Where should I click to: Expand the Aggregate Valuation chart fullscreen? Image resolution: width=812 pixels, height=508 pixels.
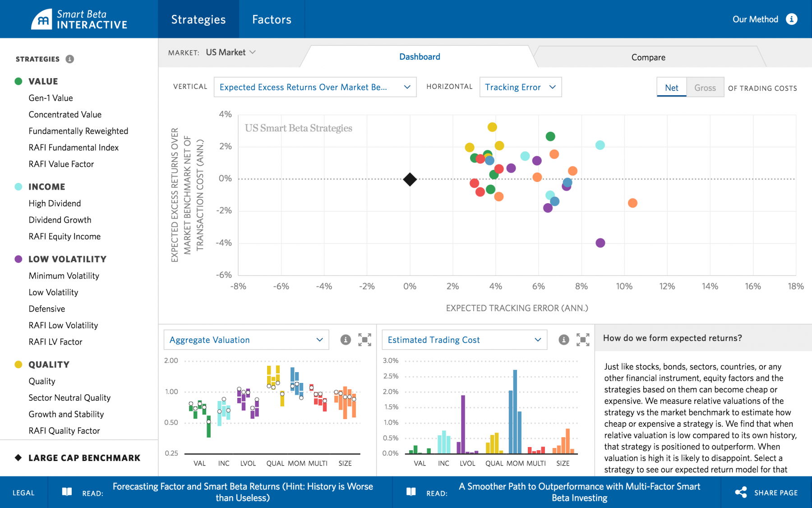(364, 340)
